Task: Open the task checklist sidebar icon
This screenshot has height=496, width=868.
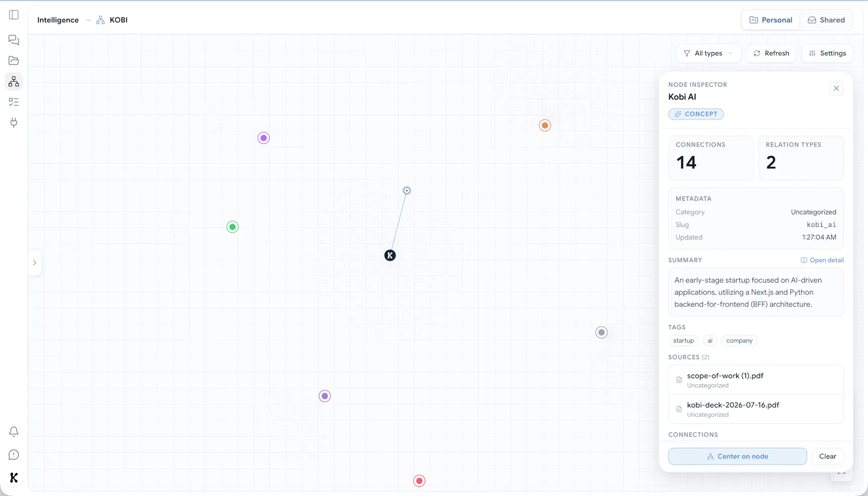Action: click(x=14, y=102)
